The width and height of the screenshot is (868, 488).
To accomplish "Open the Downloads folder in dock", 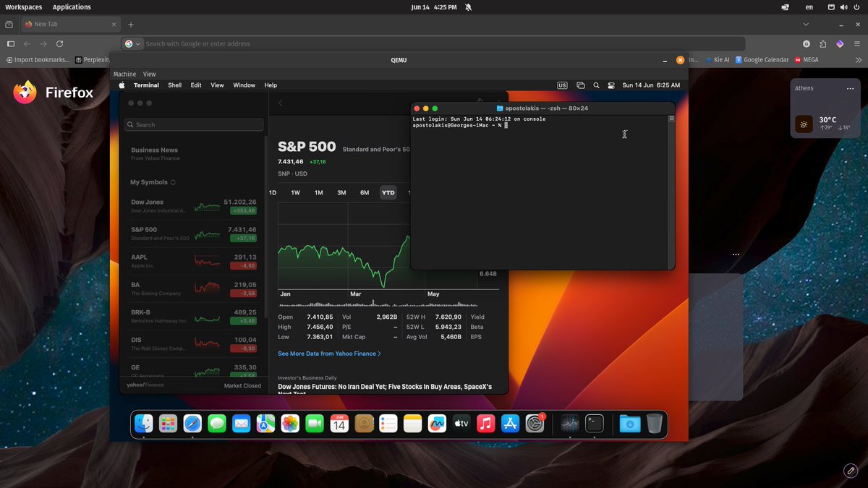I will 629,424.
